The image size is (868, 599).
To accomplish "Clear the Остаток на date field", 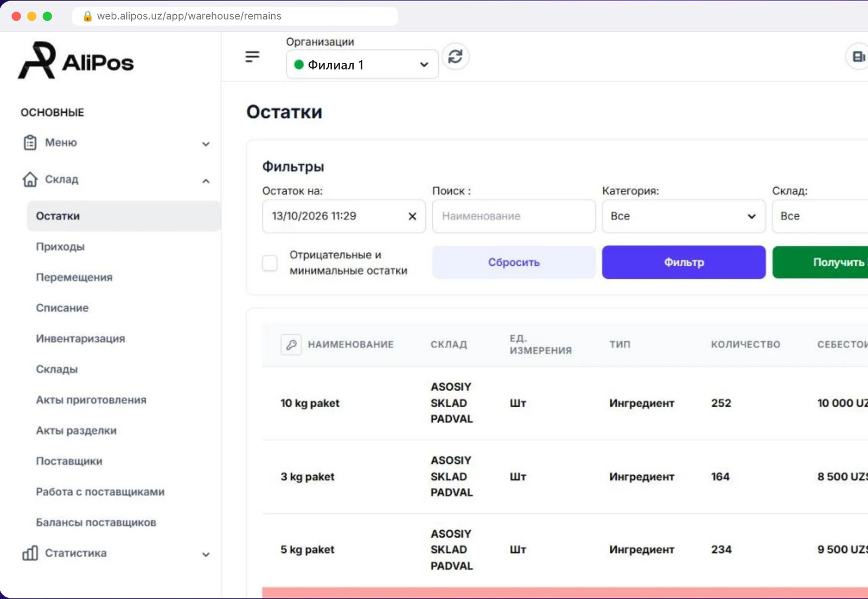I will click(412, 216).
